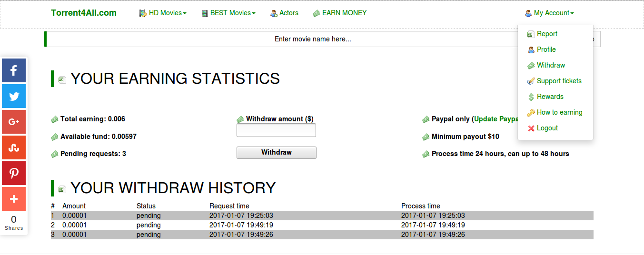The width and height of the screenshot is (644, 255).
Task: Focus the movie name search box
Action: coord(313,39)
